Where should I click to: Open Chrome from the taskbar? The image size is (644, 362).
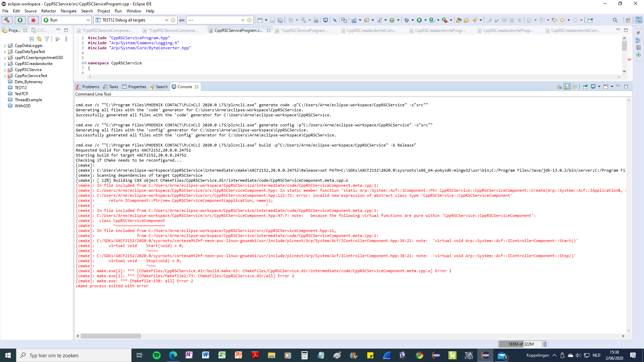[420, 355]
